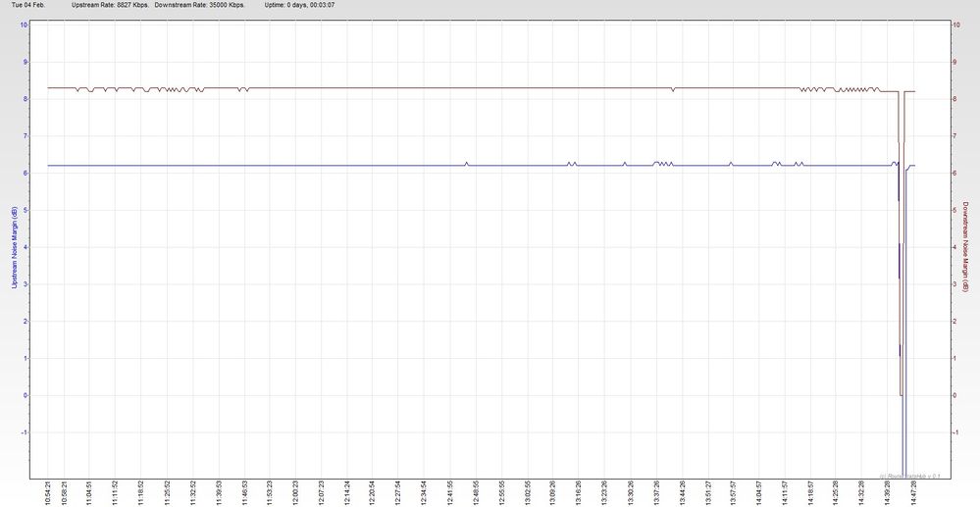Click the 'Upstream Noise Margin (dB)' axis title

pos(15,248)
